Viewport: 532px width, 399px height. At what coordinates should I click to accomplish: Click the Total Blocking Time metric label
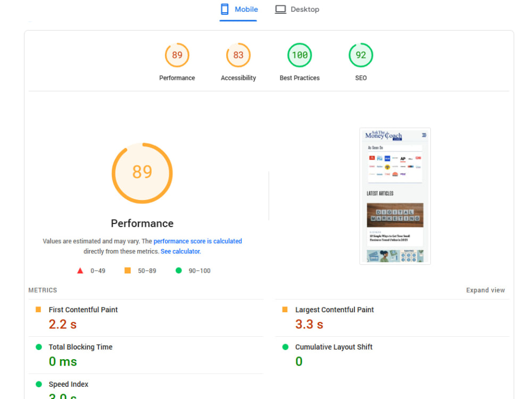80,347
